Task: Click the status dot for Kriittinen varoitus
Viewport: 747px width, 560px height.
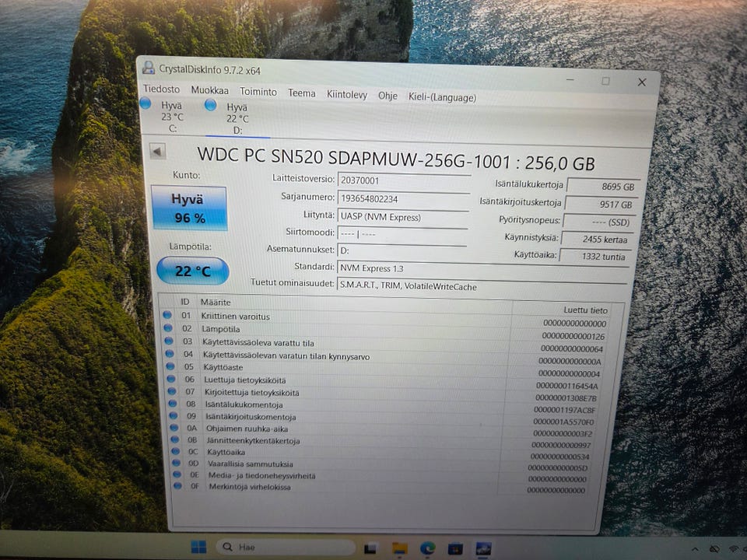Action: tap(167, 315)
